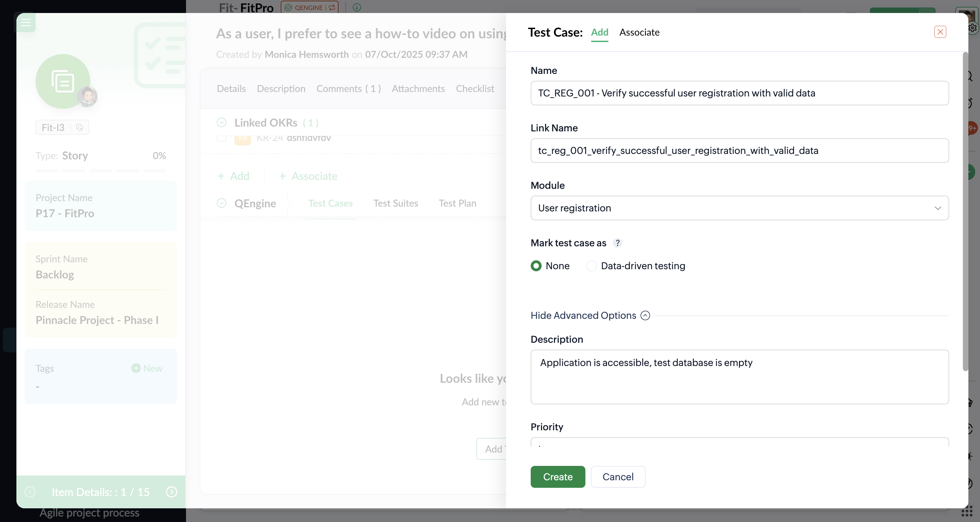This screenshot has height=522, width=980.
Task: Click the info icon near QENGINE badge
Action: point(356,7)
